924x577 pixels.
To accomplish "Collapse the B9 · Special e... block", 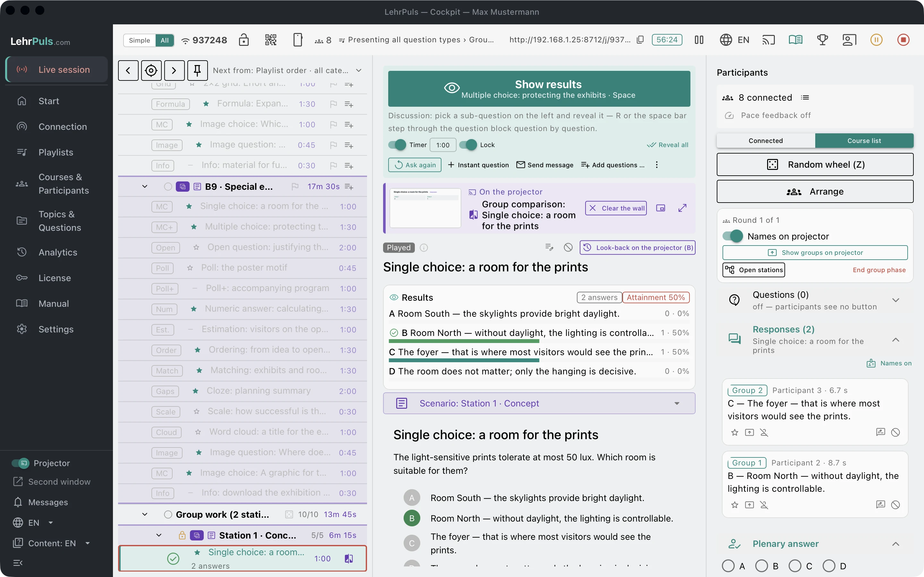I will click(145, 187).
